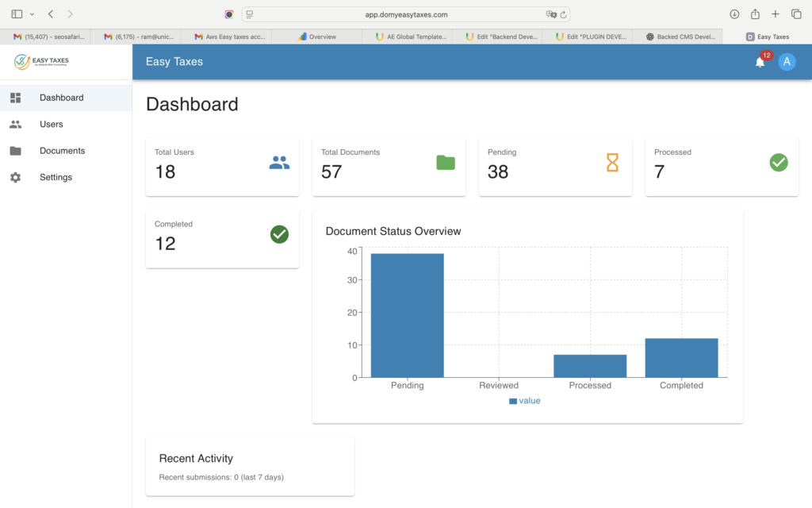Click the folder icon next to Documents
This screenshot has width=812, height=508.
point(16,150)
